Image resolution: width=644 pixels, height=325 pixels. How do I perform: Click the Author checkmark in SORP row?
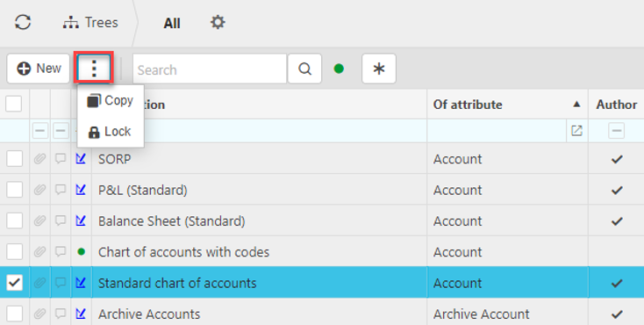tap(617, 159)
